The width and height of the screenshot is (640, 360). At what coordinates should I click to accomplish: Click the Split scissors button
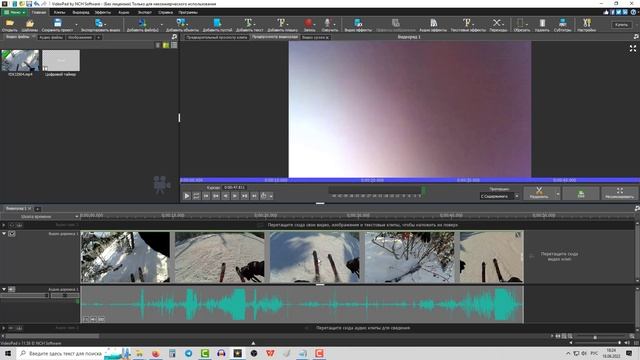[x=539, y=193]
